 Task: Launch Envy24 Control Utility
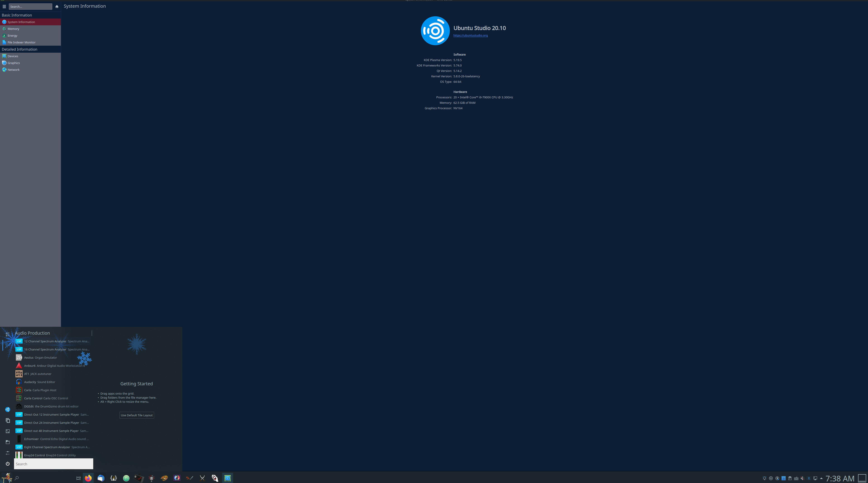click(53, 455)
